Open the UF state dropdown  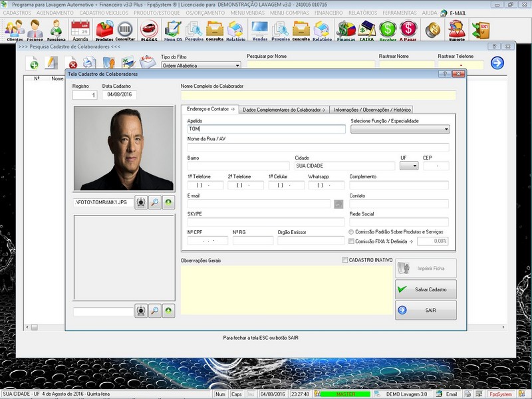tap(409, 166)
